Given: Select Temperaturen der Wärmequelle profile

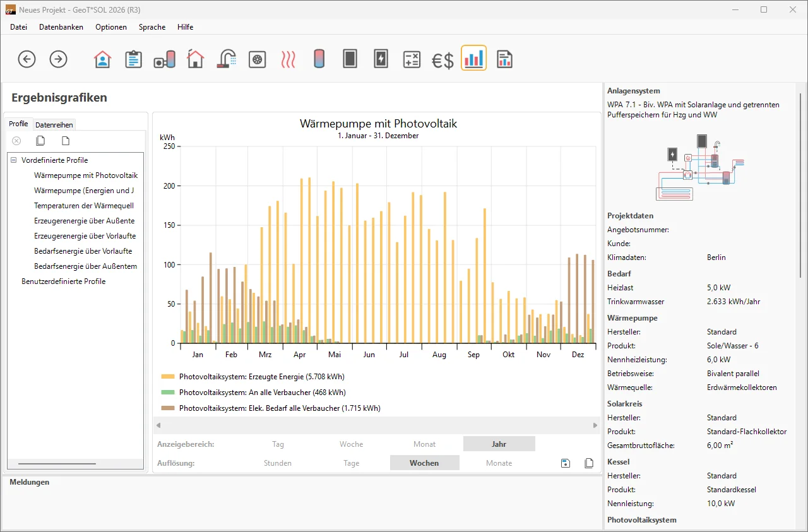Looking at the screenshot, I should point(84,206).
